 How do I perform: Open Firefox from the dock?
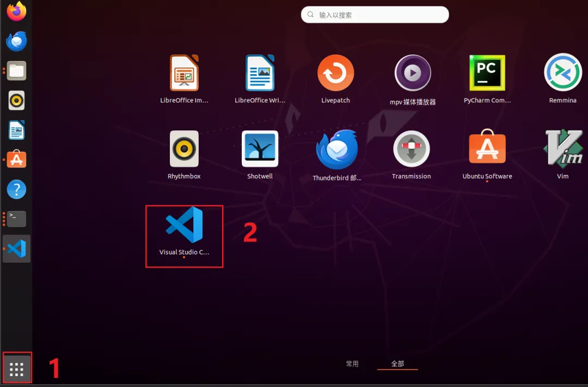[x=16, y=11]
